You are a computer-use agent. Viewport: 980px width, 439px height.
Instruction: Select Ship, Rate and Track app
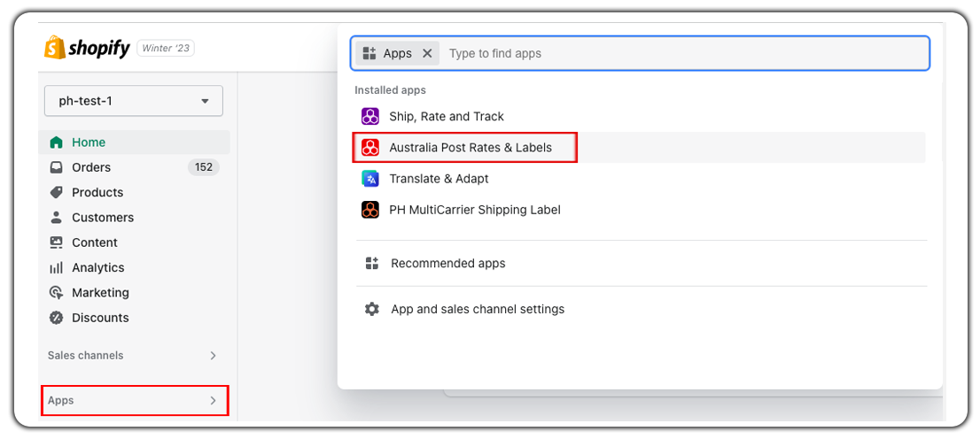(640, 116)
